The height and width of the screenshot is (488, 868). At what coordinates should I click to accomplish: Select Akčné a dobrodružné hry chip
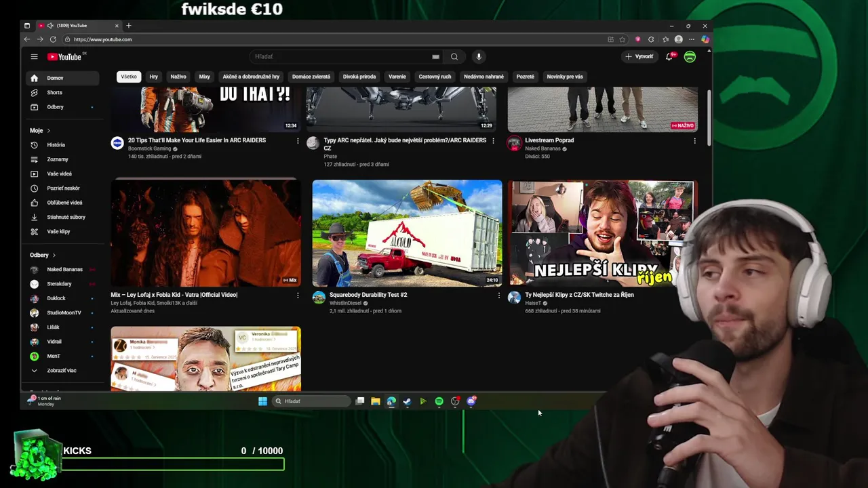(251, 77)
